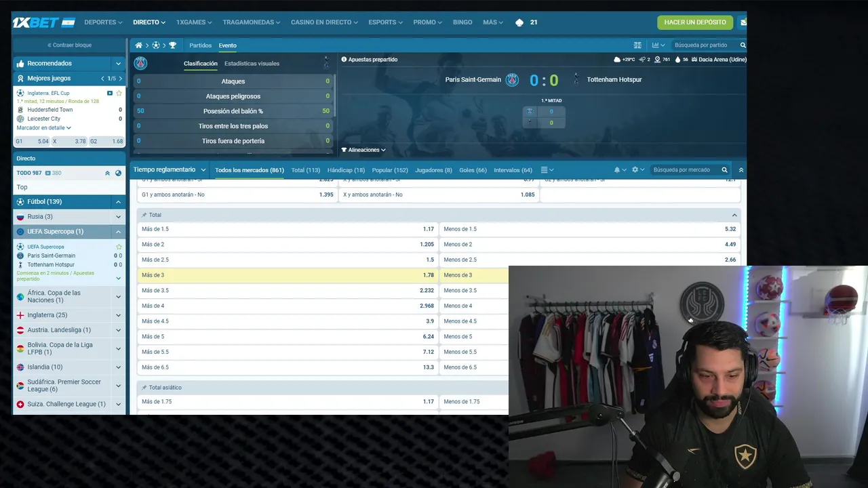
Task: Expand Marcador en detalle
Action: point(44,128)
